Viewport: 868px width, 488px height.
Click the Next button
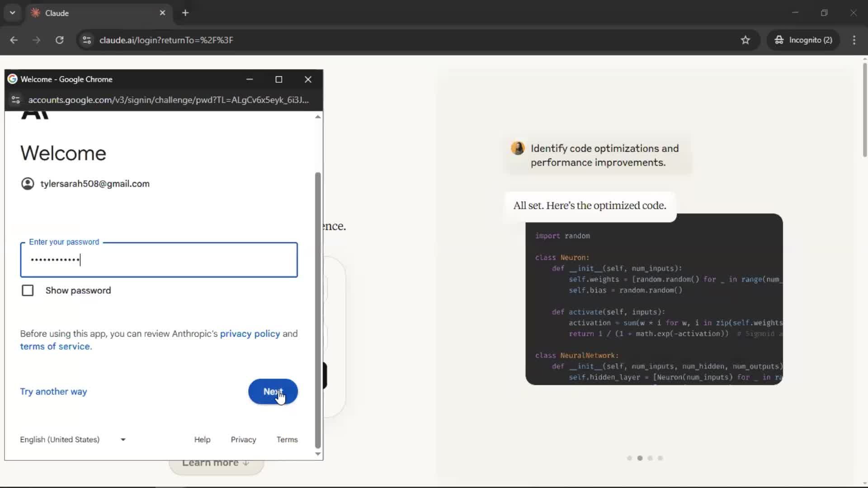tap(273, 391)
